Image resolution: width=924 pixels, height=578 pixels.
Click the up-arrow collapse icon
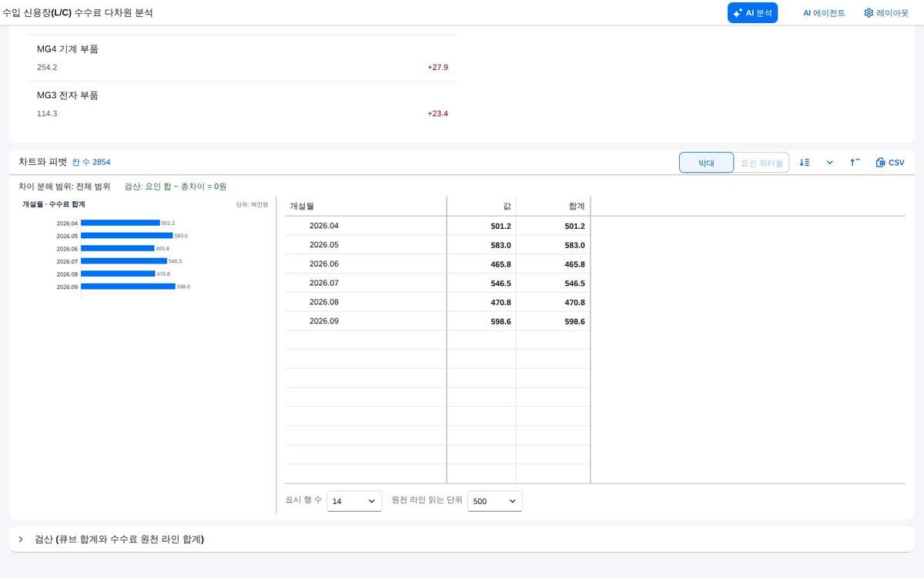pos(855,163)
